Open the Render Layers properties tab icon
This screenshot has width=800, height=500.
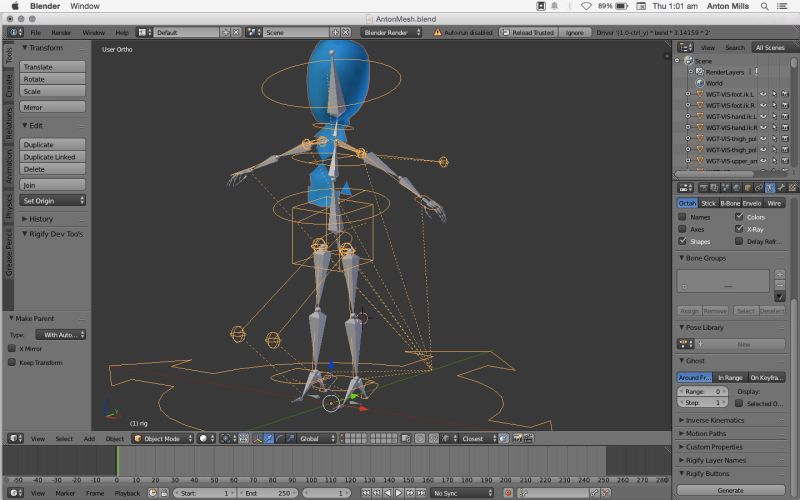click(714, 188)
